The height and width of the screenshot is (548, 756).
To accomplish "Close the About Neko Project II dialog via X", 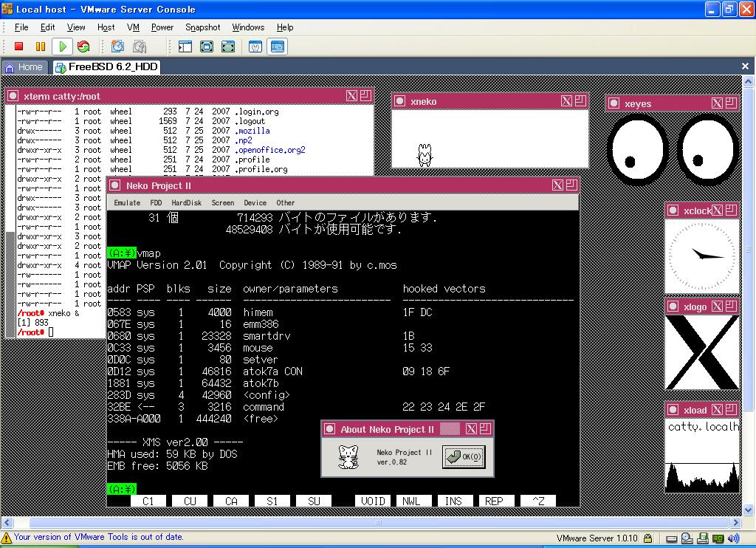I will pos(472,429).
